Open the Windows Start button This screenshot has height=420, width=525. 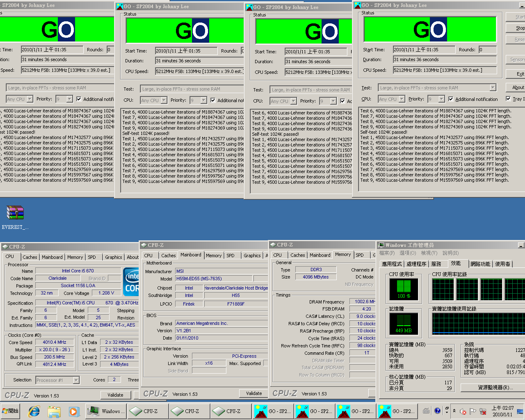click(x=11, y=411)
